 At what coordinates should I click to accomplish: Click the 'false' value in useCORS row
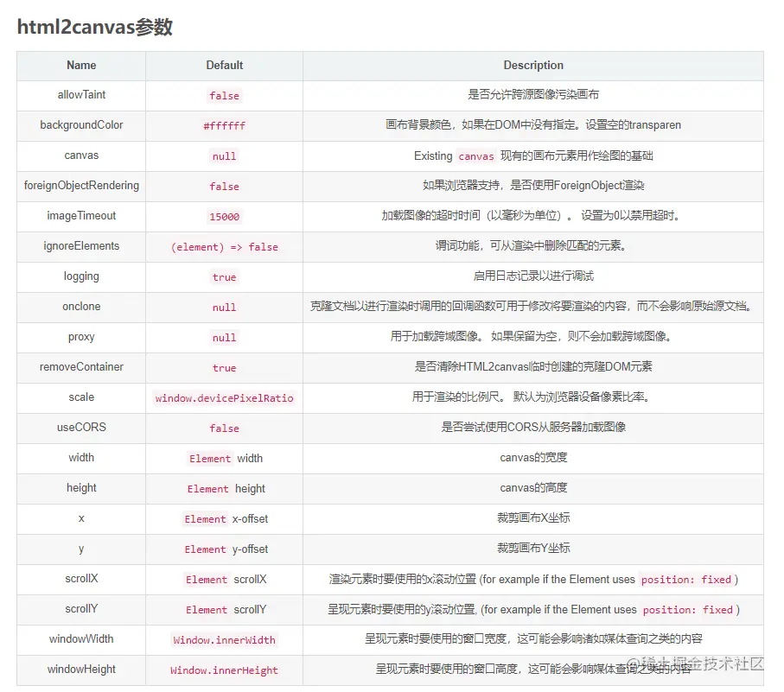click(225, 429)
